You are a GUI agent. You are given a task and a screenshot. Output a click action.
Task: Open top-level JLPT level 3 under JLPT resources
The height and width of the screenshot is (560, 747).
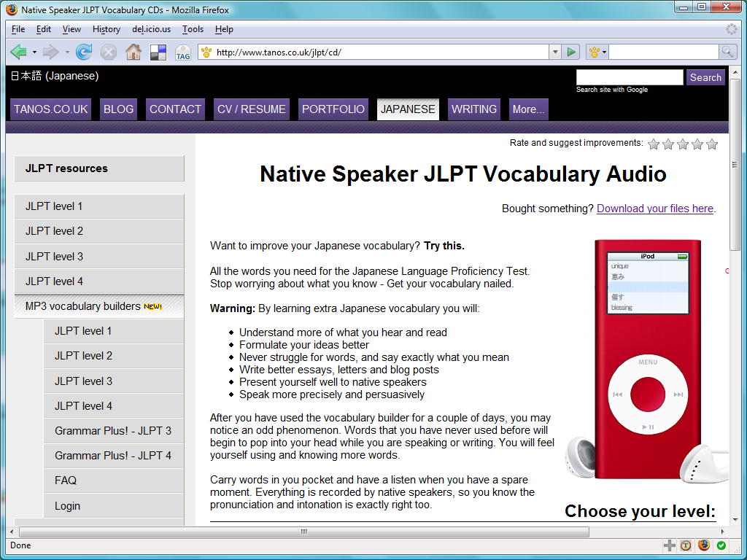[x=99, y=256]
